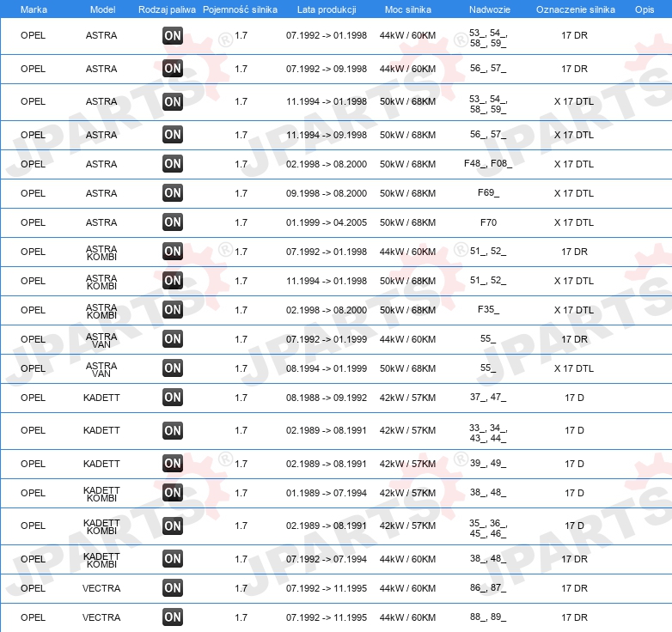Viewport: 672px width, 632px height.
Task: Select the date range 01.1989 -> 07.1994
Action: (x=327, y=493)
